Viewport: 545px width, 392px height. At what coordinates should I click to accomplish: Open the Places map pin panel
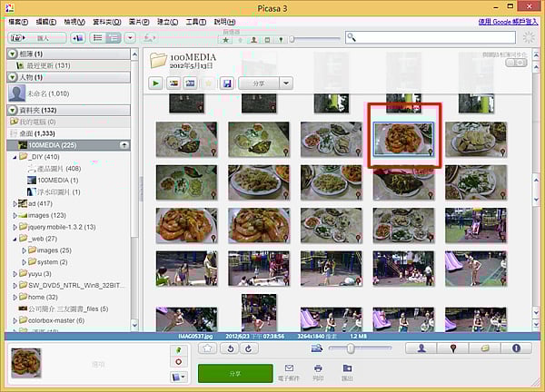pyautogui.click(x=452, y=348)
